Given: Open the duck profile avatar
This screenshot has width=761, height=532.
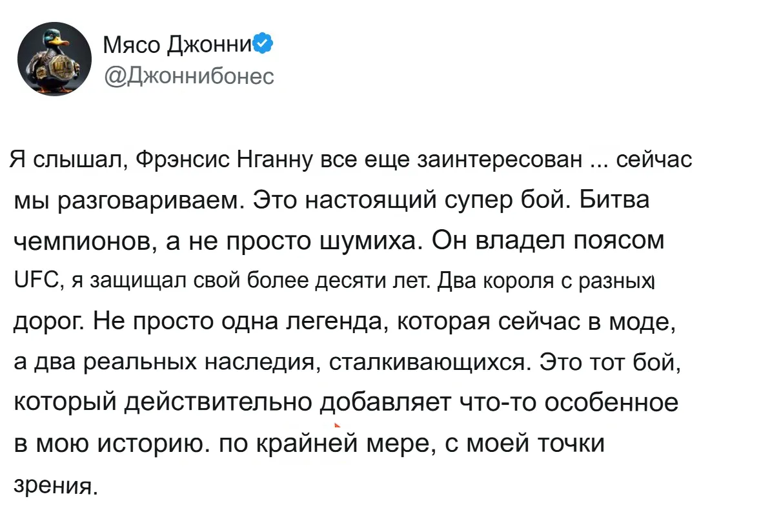Looking at the screenshot, I should [x=54, y=59].
